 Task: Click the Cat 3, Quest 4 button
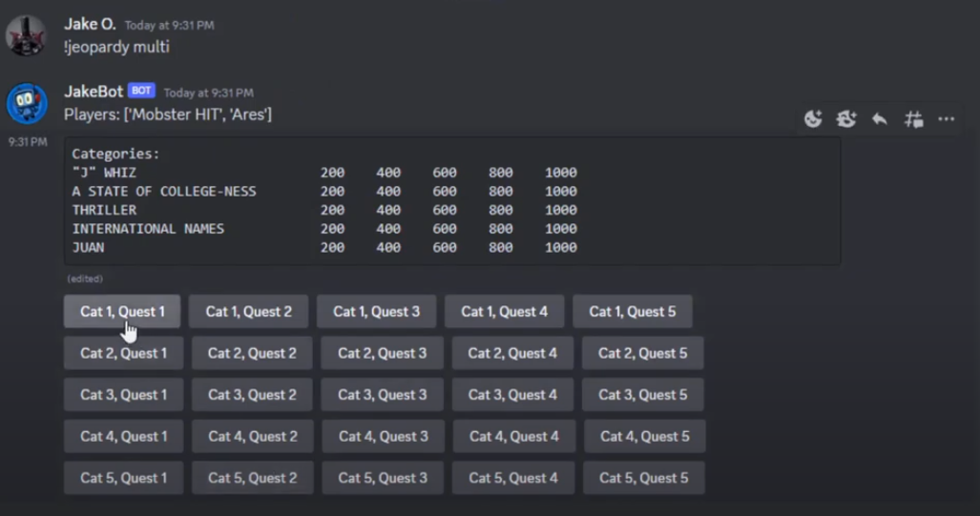click(x=512, y=395)
